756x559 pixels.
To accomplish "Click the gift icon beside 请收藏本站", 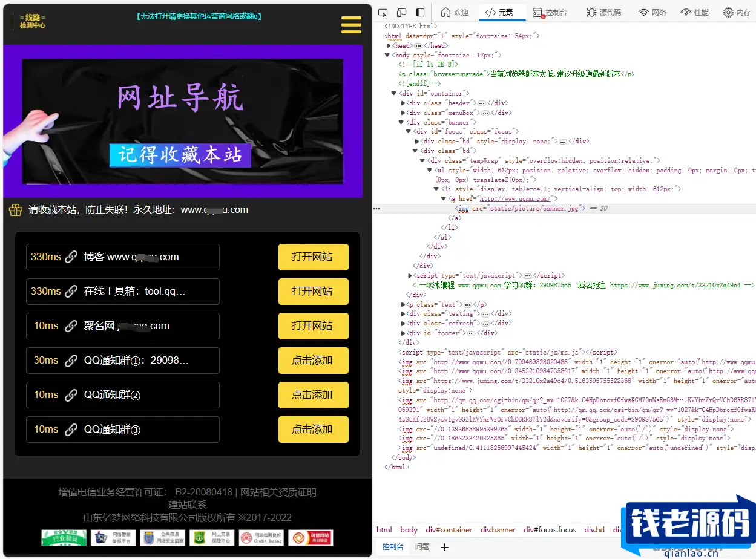I will click(16, 210).
